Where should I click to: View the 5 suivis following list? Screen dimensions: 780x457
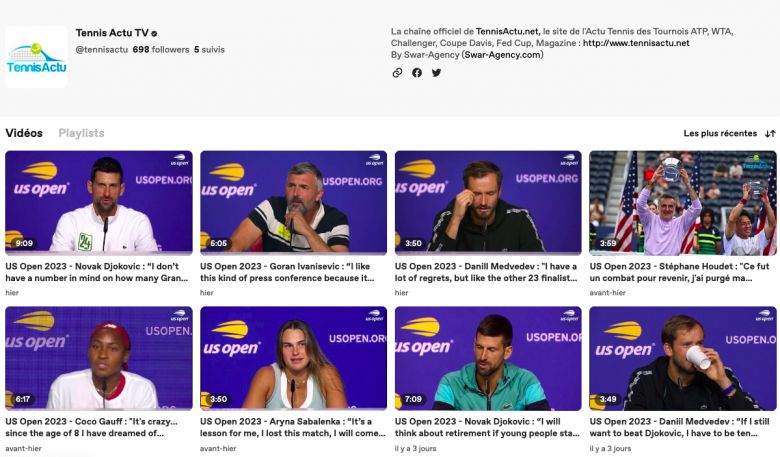[210, 49]
